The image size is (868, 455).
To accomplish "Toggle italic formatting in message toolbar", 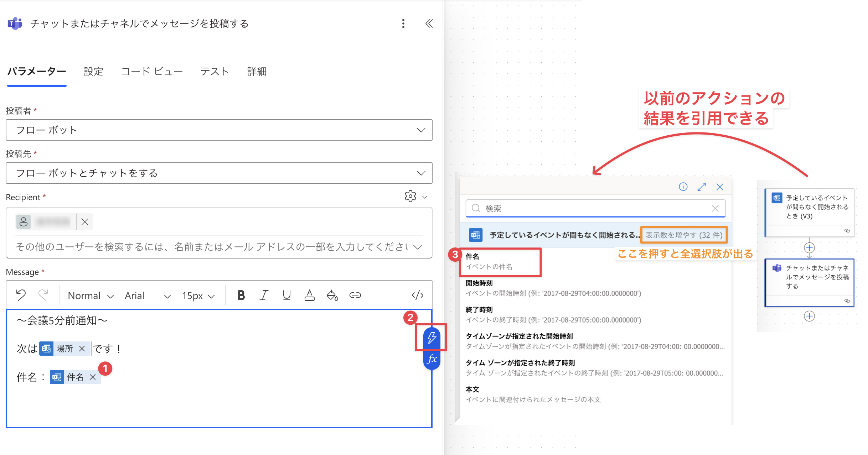I will [x=264, y=295].
